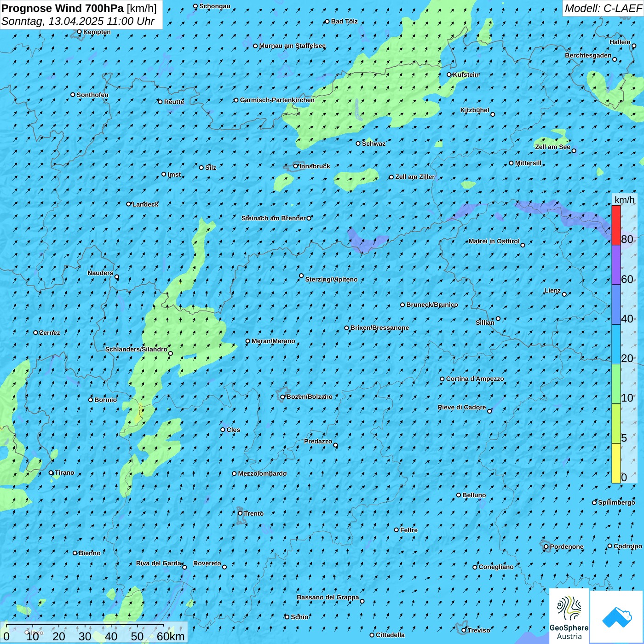Click the 'Predazzo' label

click(318, 441)
